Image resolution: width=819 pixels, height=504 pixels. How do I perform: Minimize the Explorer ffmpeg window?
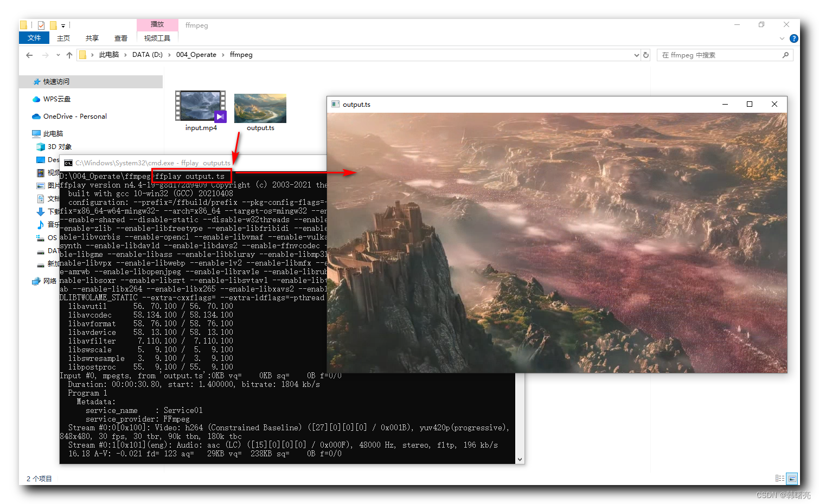pos(737,25)
